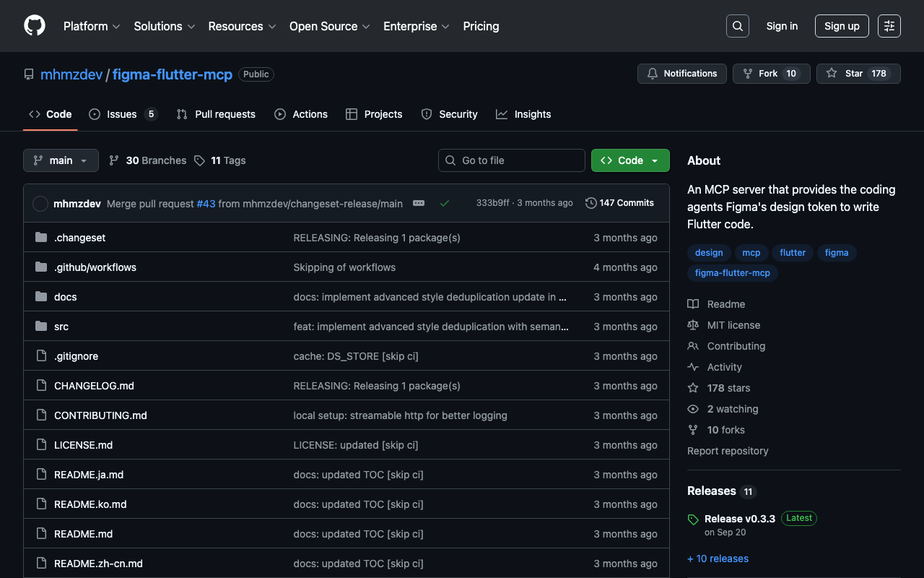Open the Pull requests tab

point(225,114)
